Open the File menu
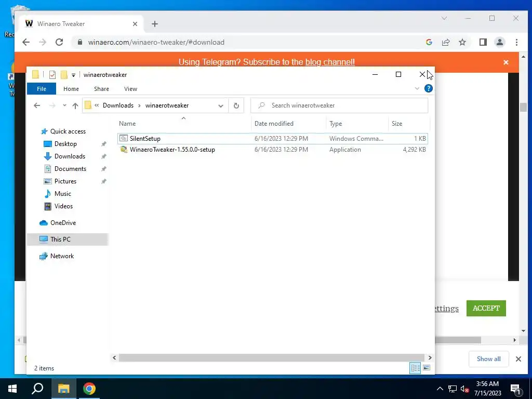The width and height of the screenshot is (532, 399). coord(42,89)
